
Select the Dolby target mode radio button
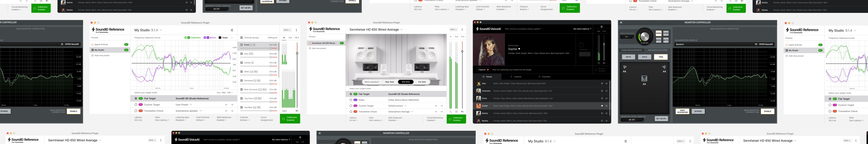pyautogui.click(x=351, y=100)
